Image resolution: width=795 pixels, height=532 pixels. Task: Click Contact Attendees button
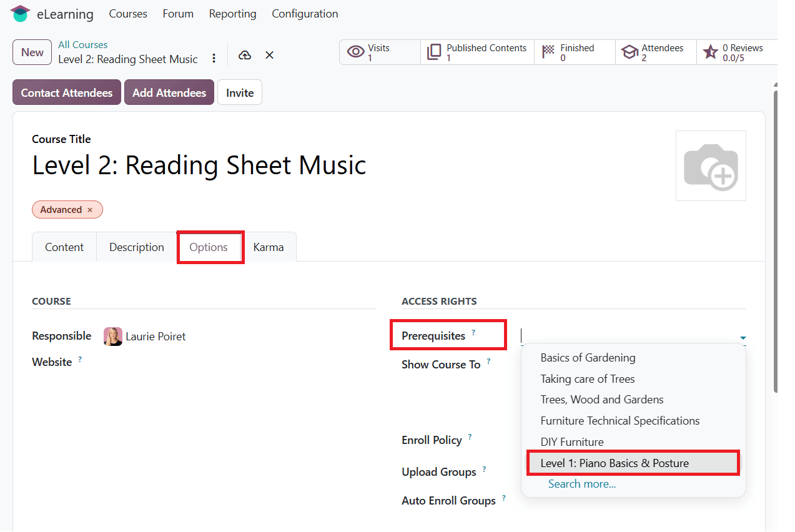tap(67, 92)
